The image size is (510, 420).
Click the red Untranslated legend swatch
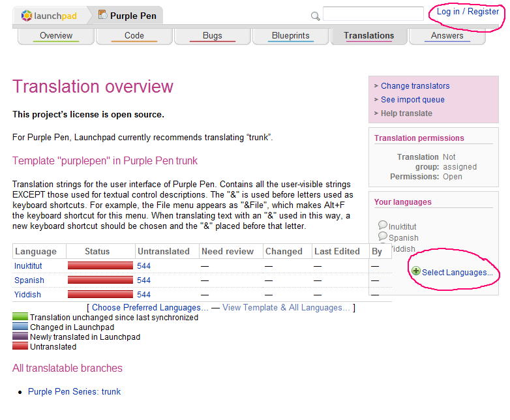click(x=20, y=346)
